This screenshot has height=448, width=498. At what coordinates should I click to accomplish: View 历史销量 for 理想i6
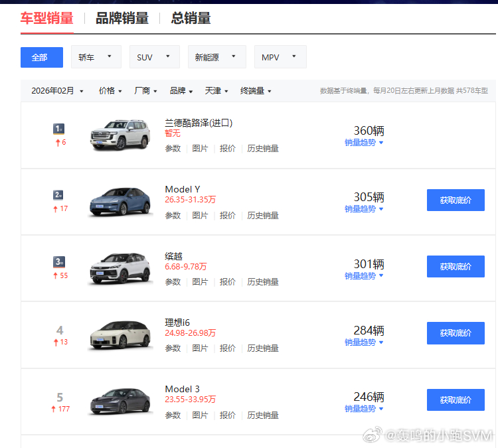point(263,348)
